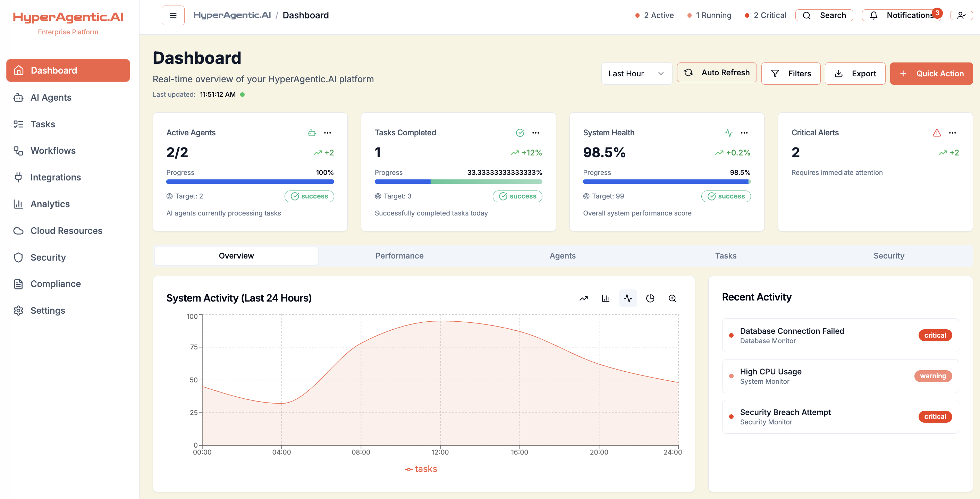Click the zoom-in icon on System Activity chart

pos(672,298)
